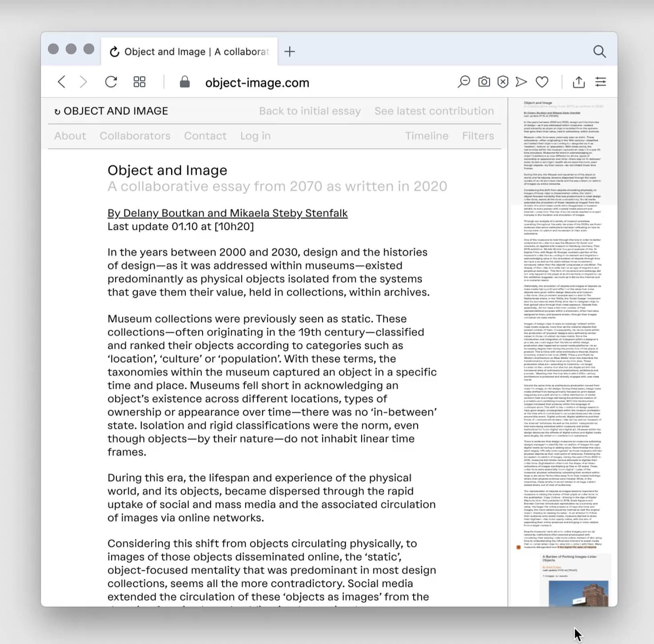Open the ad-blocker shield icon
This screenshot has width=654, height=644.
click(503, 82)
